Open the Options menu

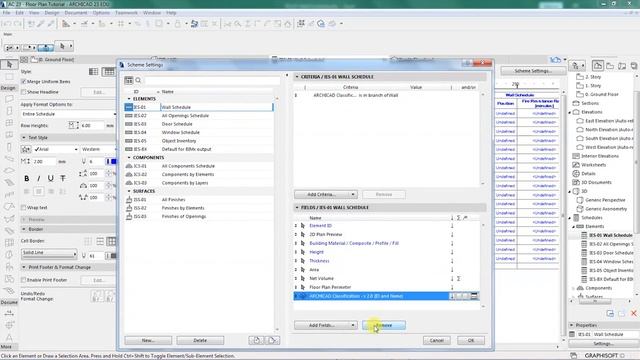tap(101, 13)
